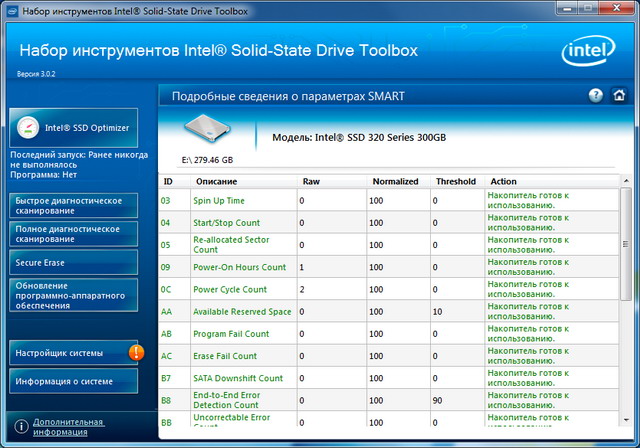Screen dimensions: 640x448
Task: Click the Action text in Spin Up Time row
Action: tap(528, 200)
